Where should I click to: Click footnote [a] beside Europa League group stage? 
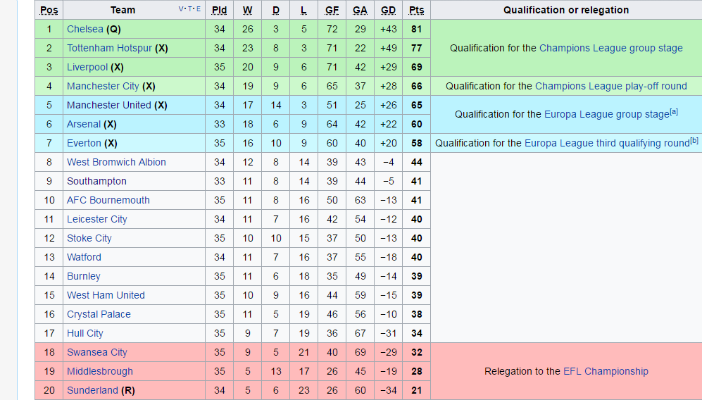674,112
